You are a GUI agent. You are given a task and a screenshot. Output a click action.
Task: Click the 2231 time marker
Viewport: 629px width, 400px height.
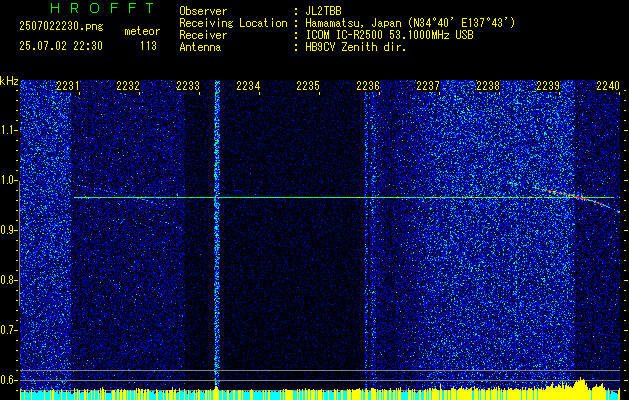(67, 85)
